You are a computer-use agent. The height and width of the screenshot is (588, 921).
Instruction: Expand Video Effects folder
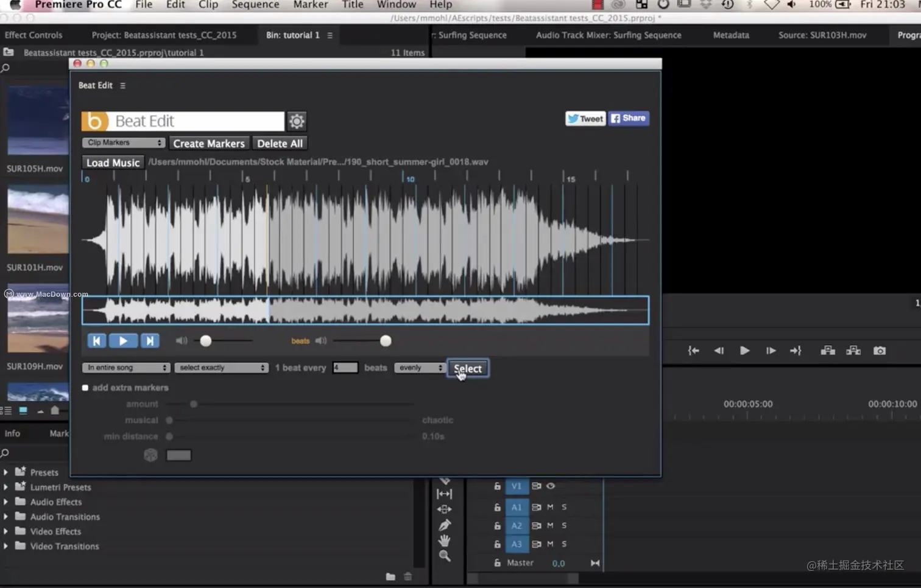5,531
